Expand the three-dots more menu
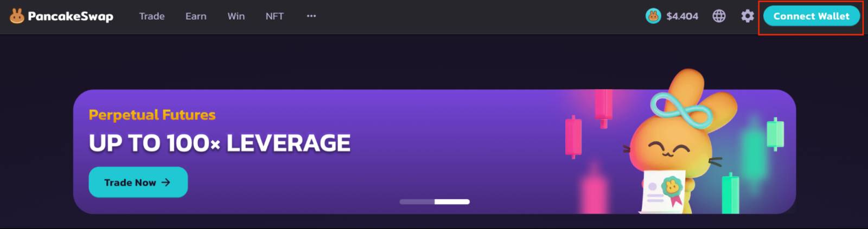The image size is (868, 229). tap(311, 16)
